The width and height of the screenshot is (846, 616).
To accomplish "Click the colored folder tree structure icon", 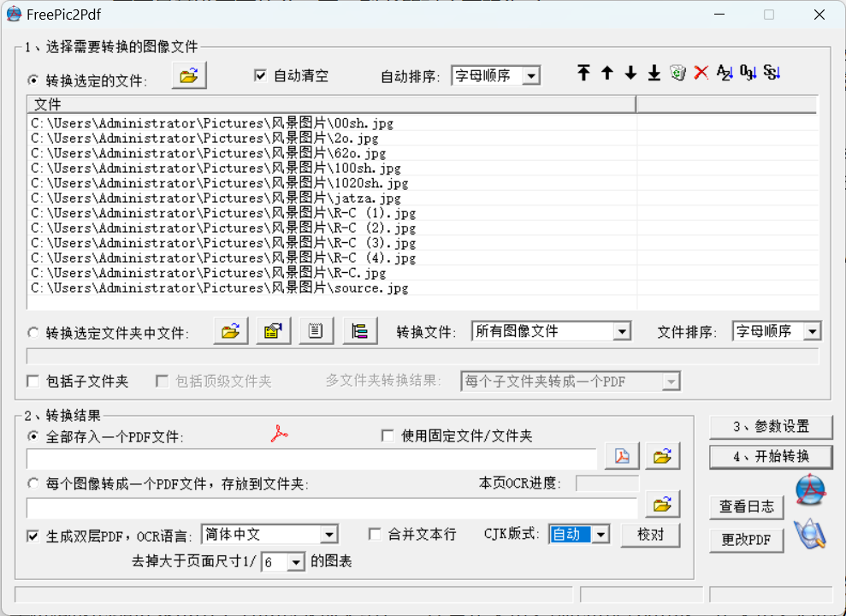I will click(360, 331).
